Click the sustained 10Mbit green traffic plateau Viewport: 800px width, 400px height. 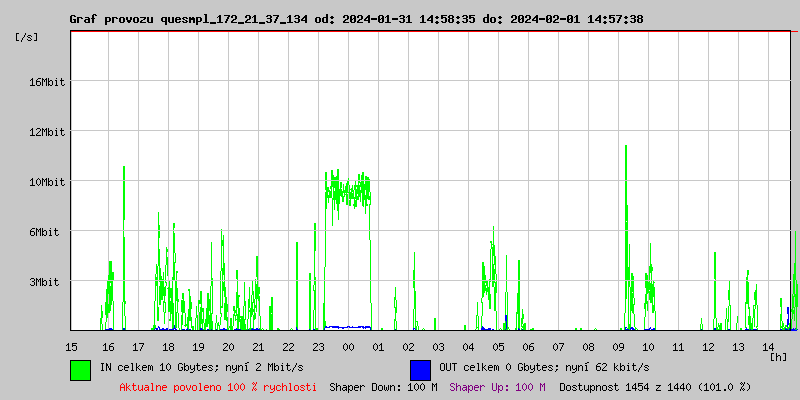(348, 190)
